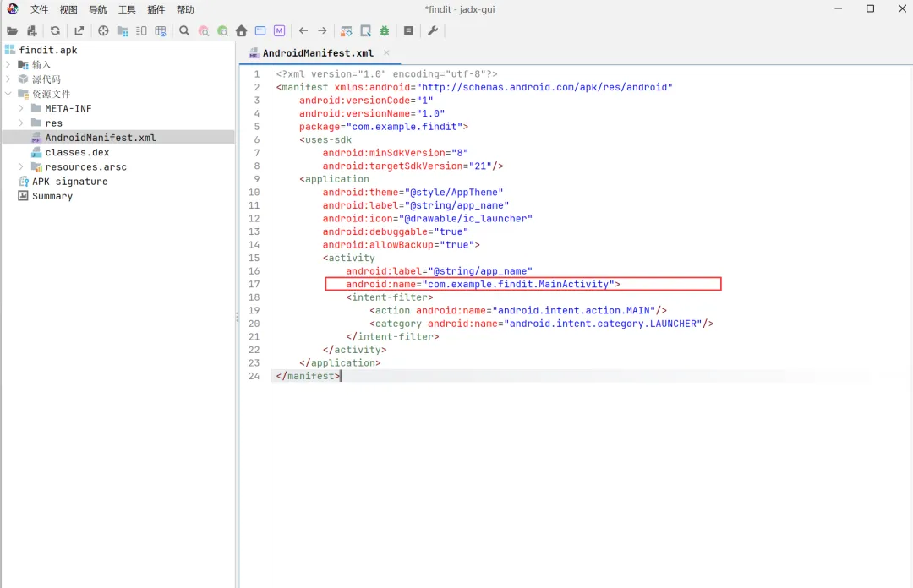This screenshot has width=913, height=588.
Task: Open the 工具 menu
Action: point(127,9)
